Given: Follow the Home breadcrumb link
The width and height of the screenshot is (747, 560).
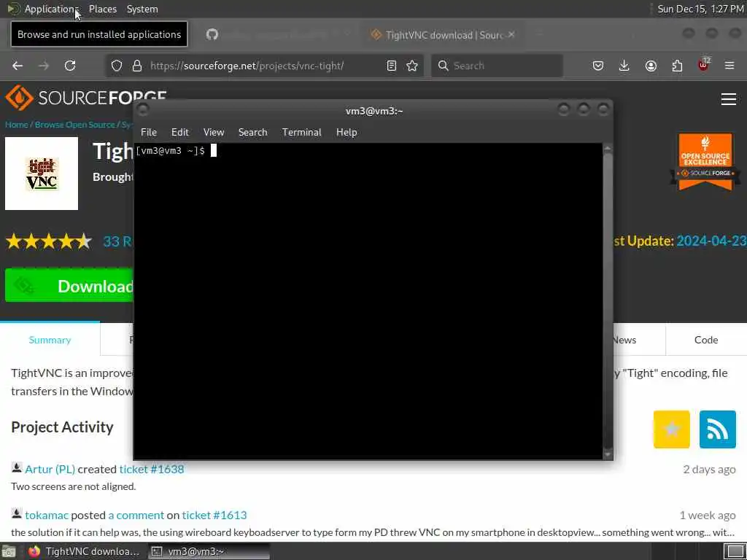Looking at the screenshot, I should [x=16, y=125].
